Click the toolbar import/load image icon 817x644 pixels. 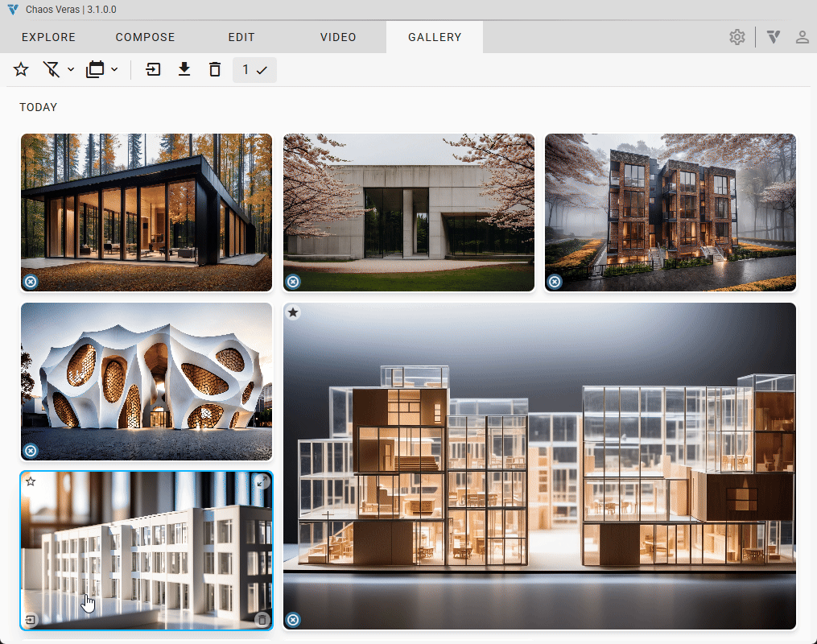(153, 70)
